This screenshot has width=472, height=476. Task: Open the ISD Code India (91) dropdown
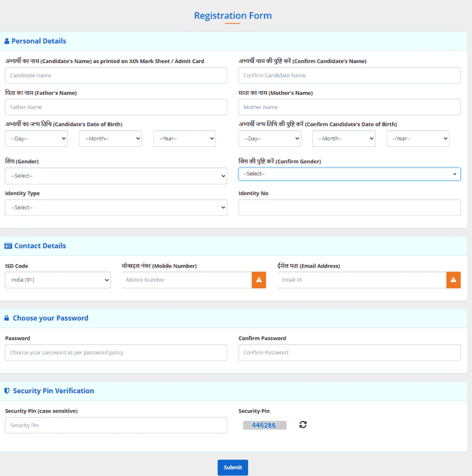point(58,280)
